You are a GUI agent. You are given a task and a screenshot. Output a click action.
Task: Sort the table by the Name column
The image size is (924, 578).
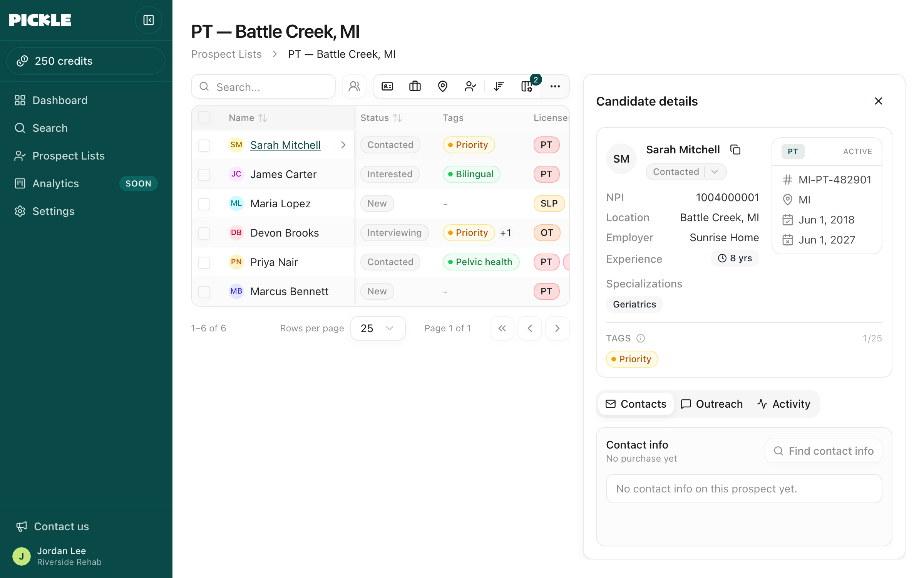(248, 118)
